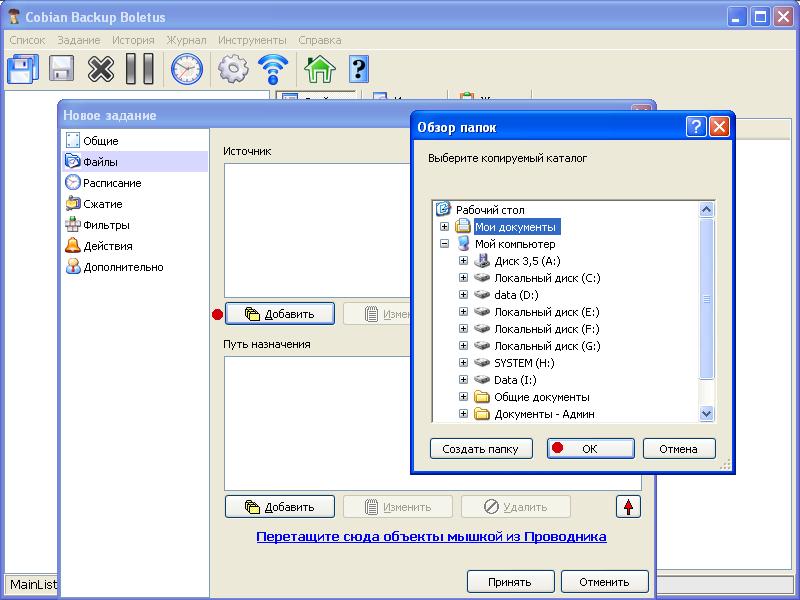Expand Локальный диск (G:) node

point(463,345)
